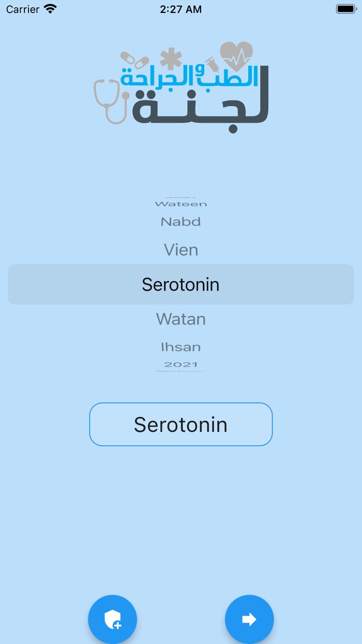
Task: Tap the highlighted Serotonin picker row
Action: click(x=181, y=284)
